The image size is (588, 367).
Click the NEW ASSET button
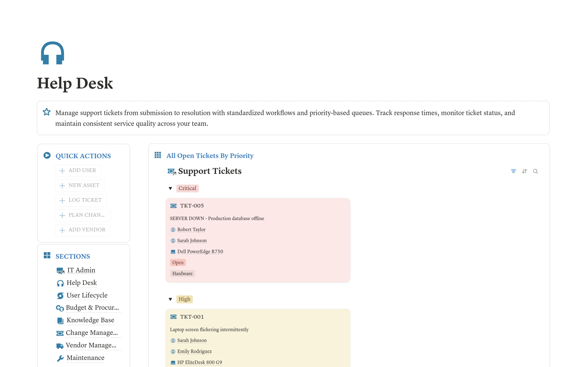click(80, 185)
